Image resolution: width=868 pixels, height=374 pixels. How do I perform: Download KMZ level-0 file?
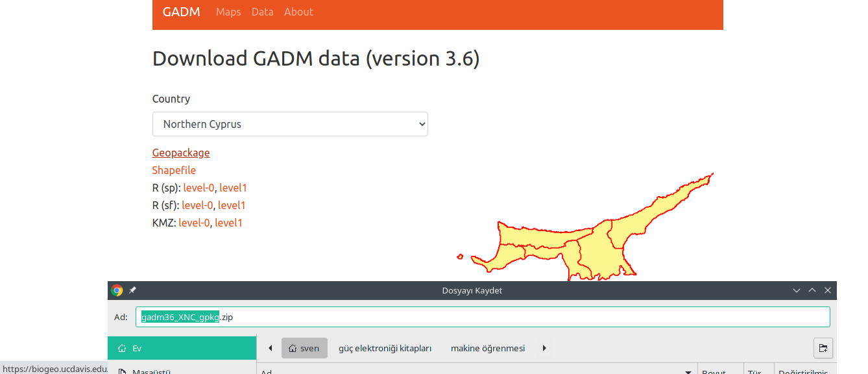point(194,223)
